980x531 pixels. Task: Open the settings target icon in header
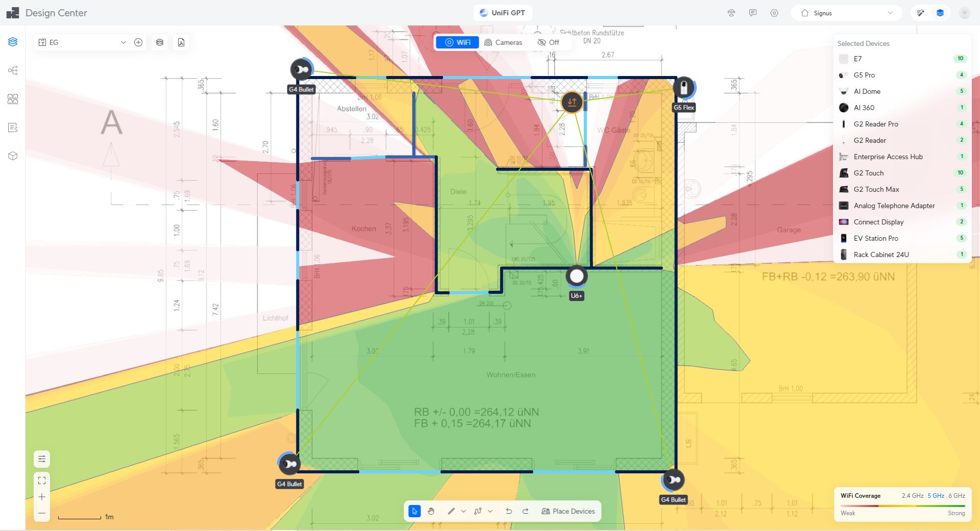click(774, 13)
